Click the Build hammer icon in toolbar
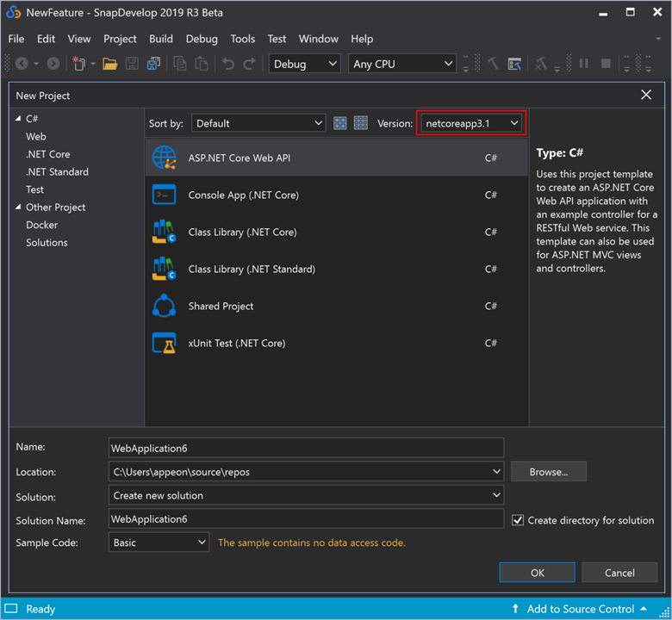Viewport: 672px width, 620px height. point(493,64)
